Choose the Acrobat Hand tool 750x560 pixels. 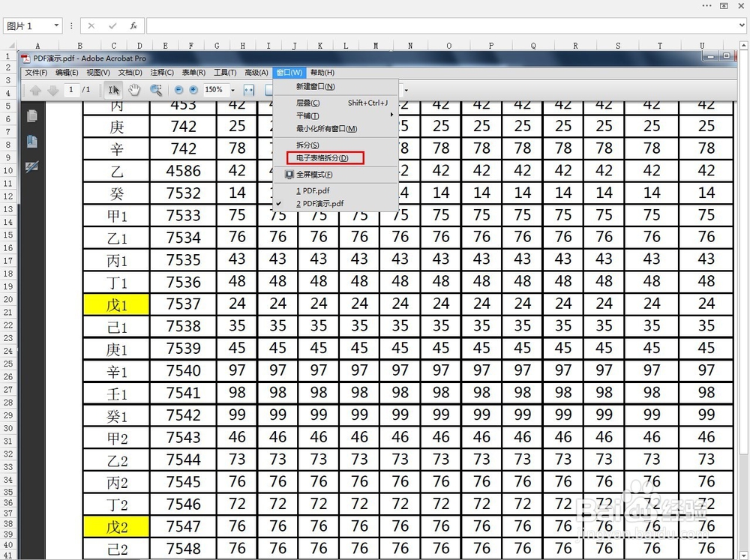coord(134,89)
